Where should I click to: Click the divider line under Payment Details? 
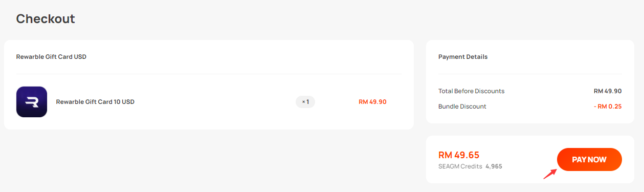[x=530, y=74]
